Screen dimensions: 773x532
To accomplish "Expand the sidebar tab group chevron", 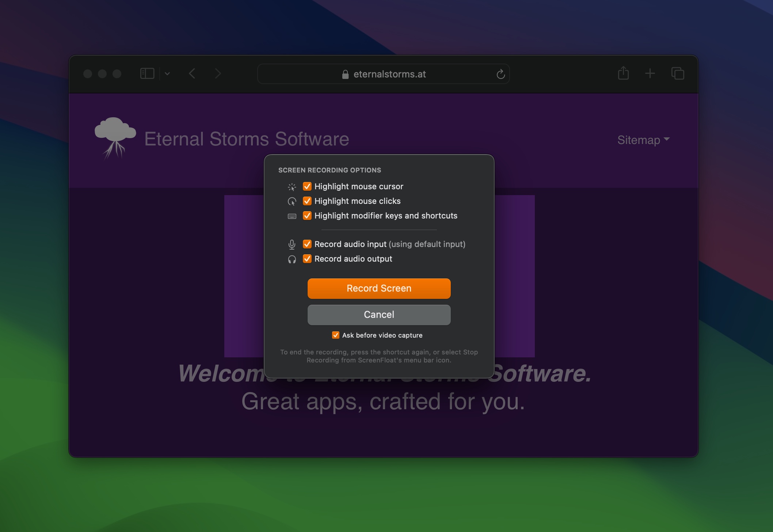I will pos(167,74).
